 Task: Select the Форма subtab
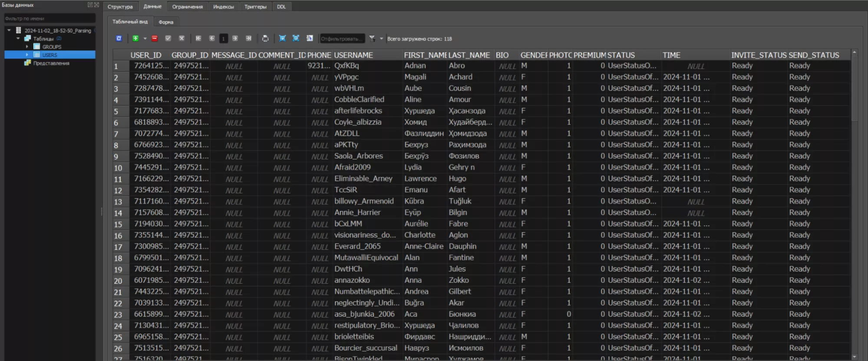[166, 22]
